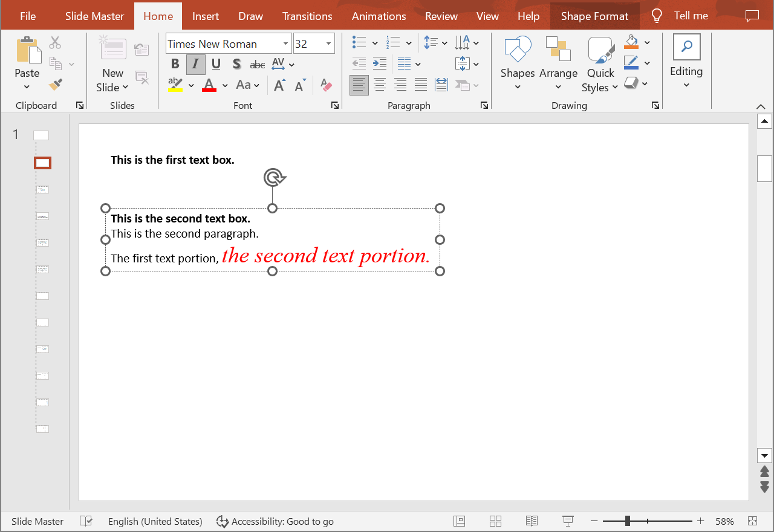Open the Shape Format tab
The width and height of the screenshot is (774, 532).
(x=594, y=16)
